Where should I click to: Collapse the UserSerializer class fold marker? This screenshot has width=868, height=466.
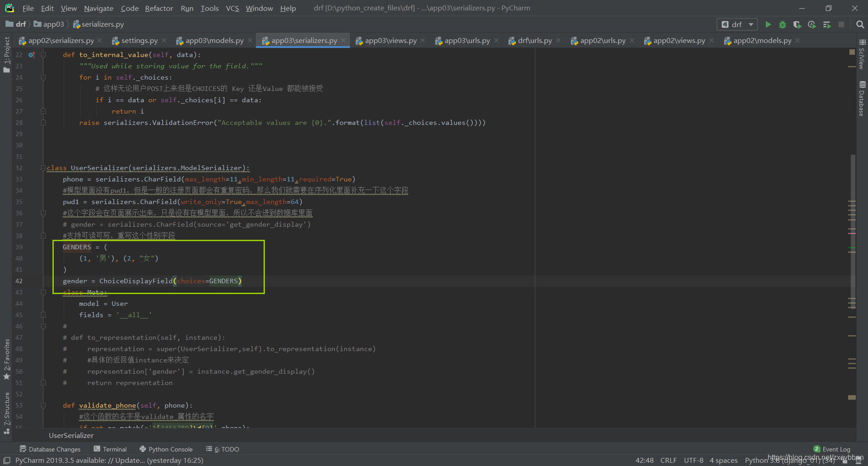tap(43, 168)
